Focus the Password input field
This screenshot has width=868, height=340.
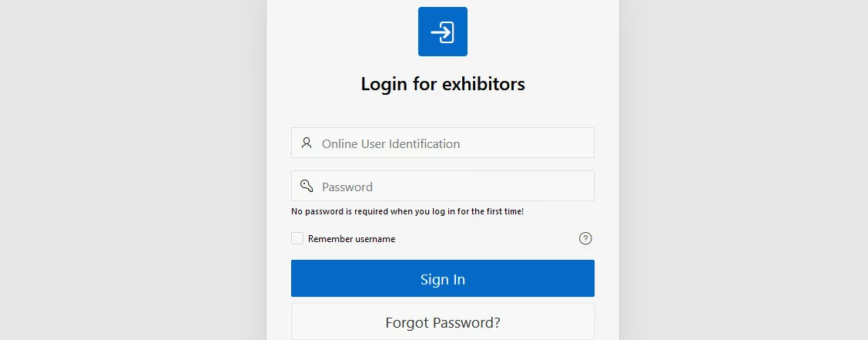[442, 186]
